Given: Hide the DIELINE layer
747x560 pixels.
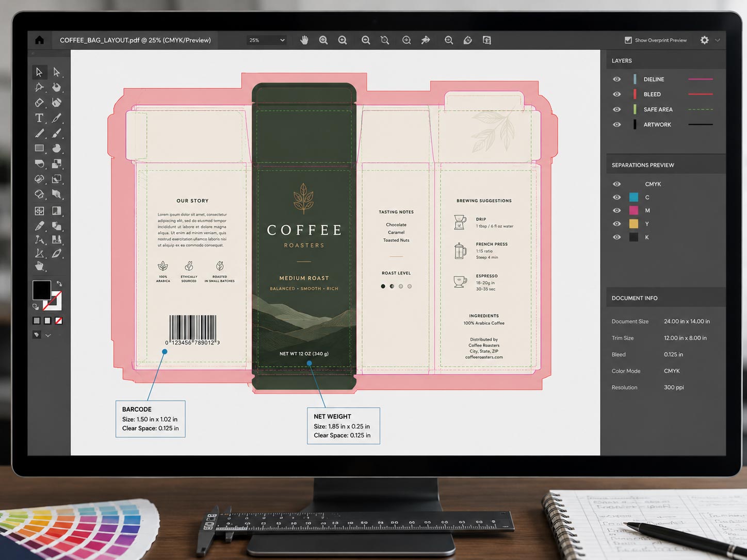Looking at the screenshot, I should [x=616, y=79].
